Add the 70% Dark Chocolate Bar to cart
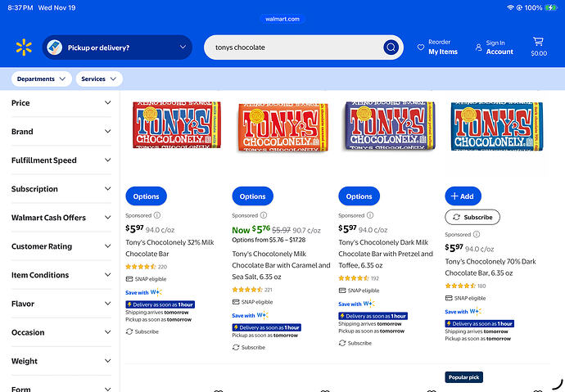This screenshot has width=565, height=392. [463, 196]
